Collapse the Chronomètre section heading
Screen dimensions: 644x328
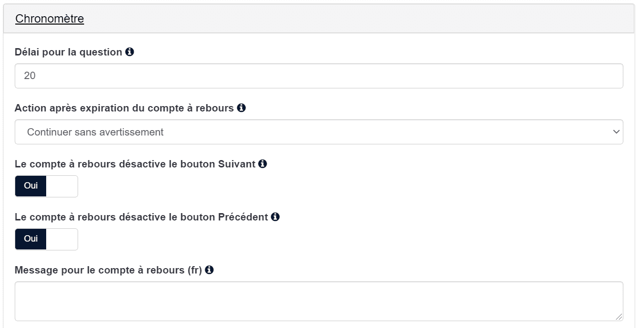(x=50, y=19)
